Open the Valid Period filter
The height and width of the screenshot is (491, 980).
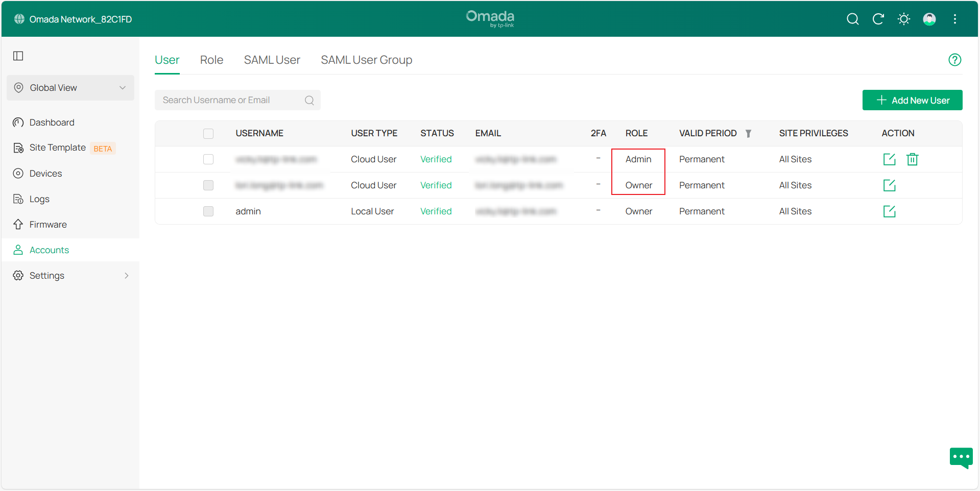[749, 133]
